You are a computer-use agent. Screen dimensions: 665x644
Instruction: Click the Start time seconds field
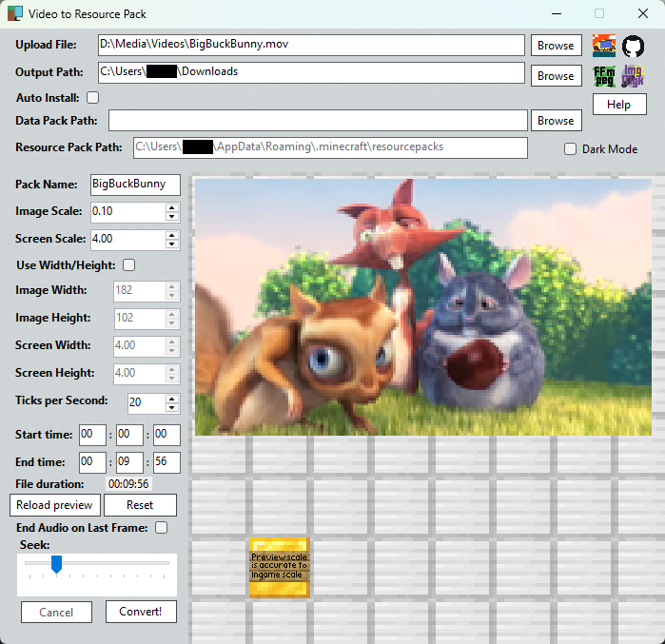[166, 435]
